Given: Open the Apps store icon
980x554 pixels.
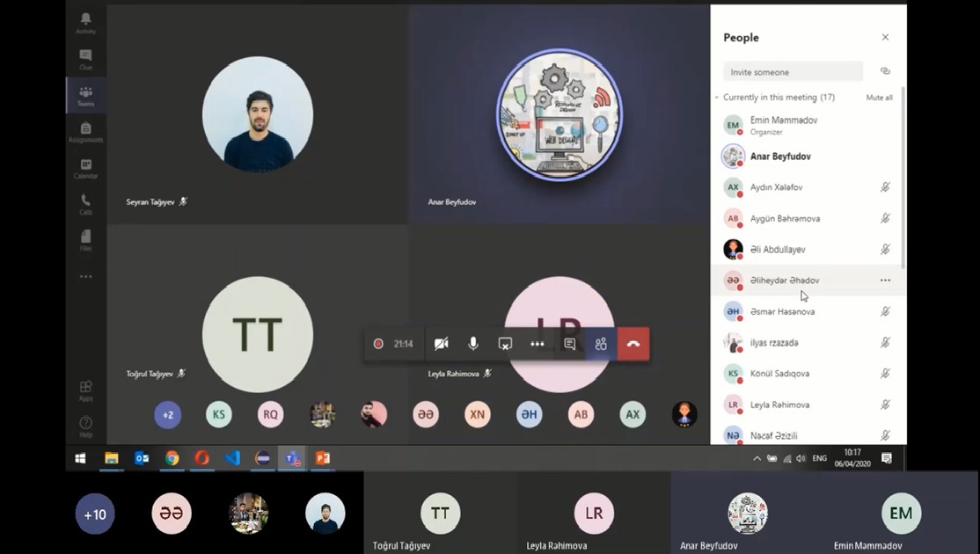Looking at the screenshot, I should click(x=85, y=390).
